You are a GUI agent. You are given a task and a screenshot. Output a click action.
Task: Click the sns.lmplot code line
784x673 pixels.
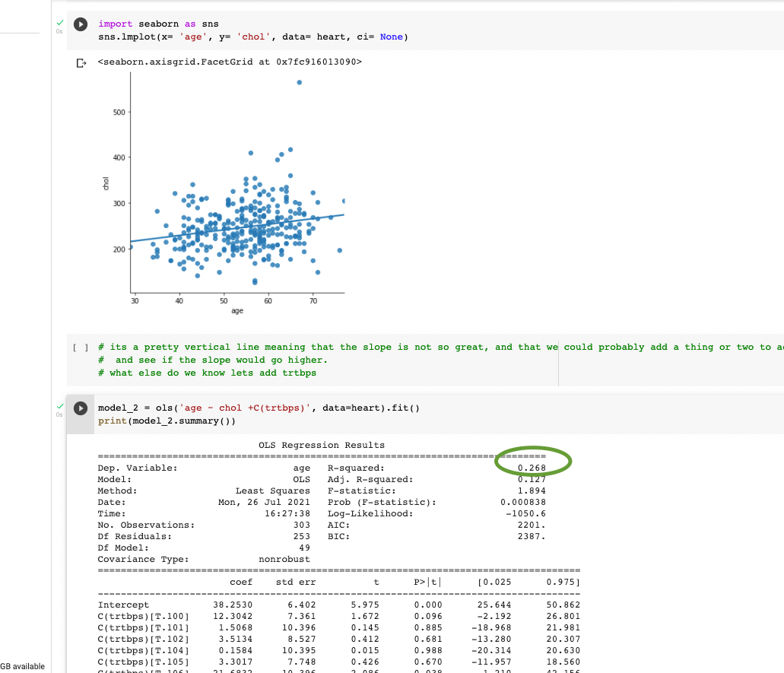tap(253, 37)
